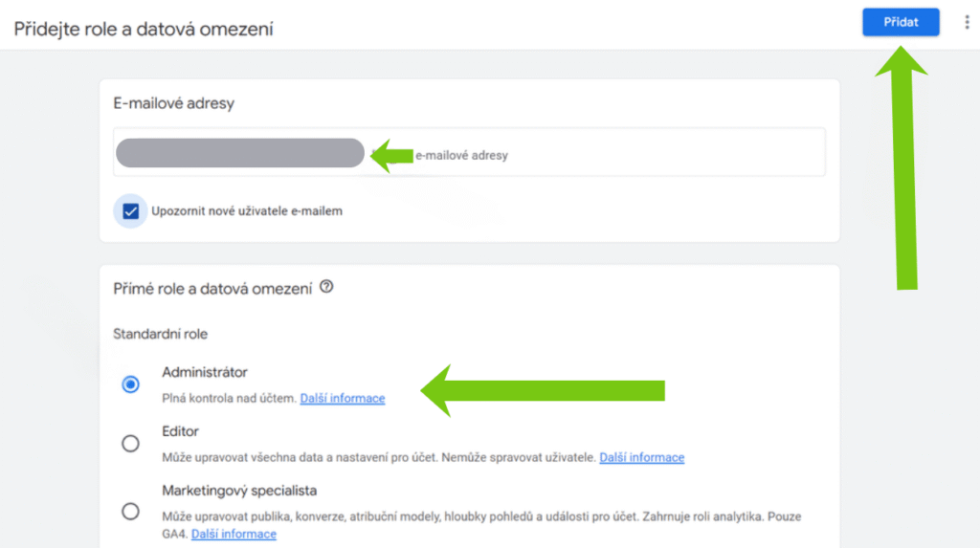Click the Přímé role a datová omezení heading
This screenshot has height=548, width=980.
click(x=212, y=288)
